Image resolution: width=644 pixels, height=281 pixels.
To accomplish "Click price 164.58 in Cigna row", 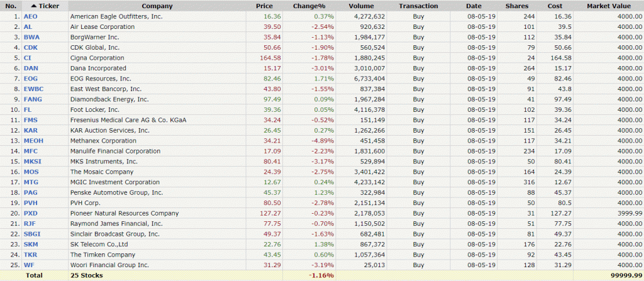I will (270, 58).
